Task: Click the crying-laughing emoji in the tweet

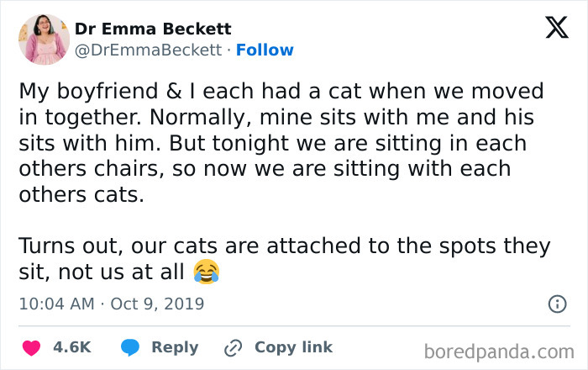Action: pyautogui.click(x=206, y=271)
